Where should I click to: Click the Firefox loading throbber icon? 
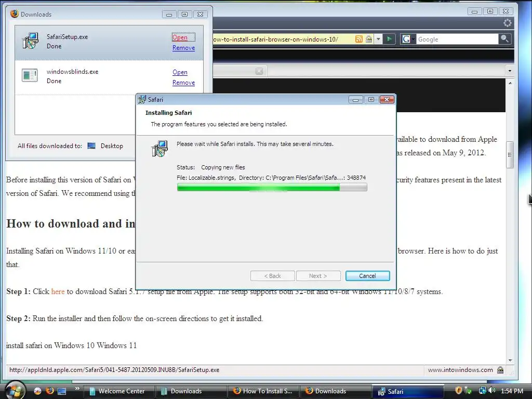pos(507,23)
